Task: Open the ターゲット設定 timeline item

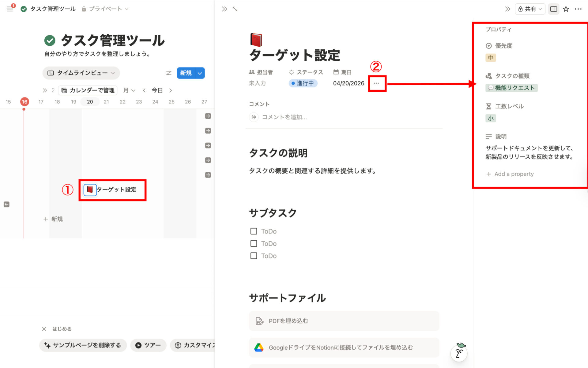Action: point(111,190)
